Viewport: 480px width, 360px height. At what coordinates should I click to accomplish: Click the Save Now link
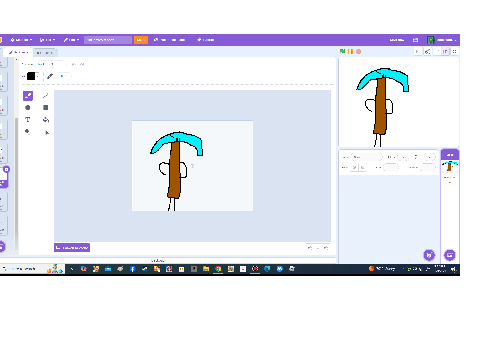pyautogui.click(x=397, y=40)
